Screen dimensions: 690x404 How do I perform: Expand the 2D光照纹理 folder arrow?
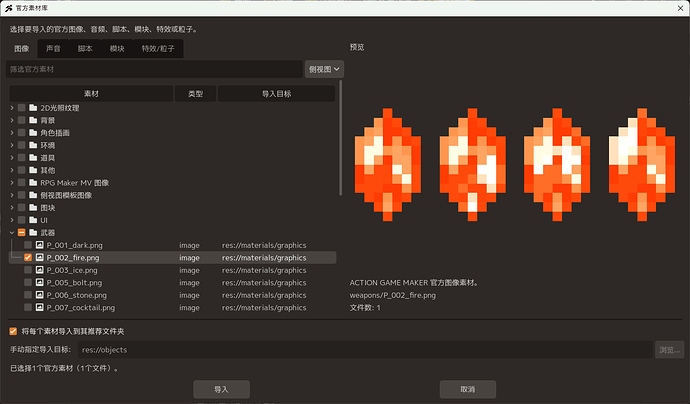click(12, 108)
